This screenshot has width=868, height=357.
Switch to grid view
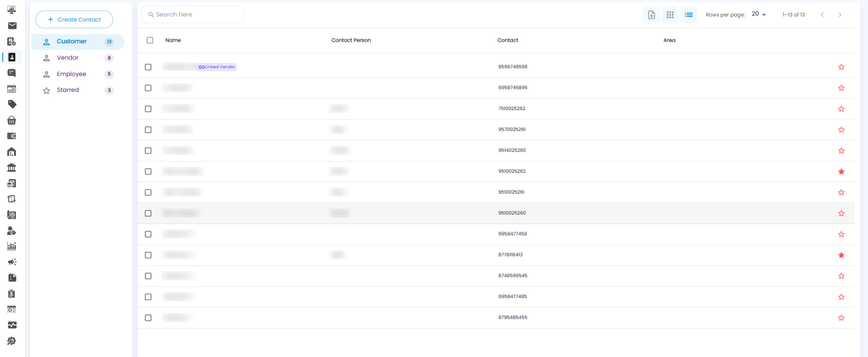click(670, 15)
